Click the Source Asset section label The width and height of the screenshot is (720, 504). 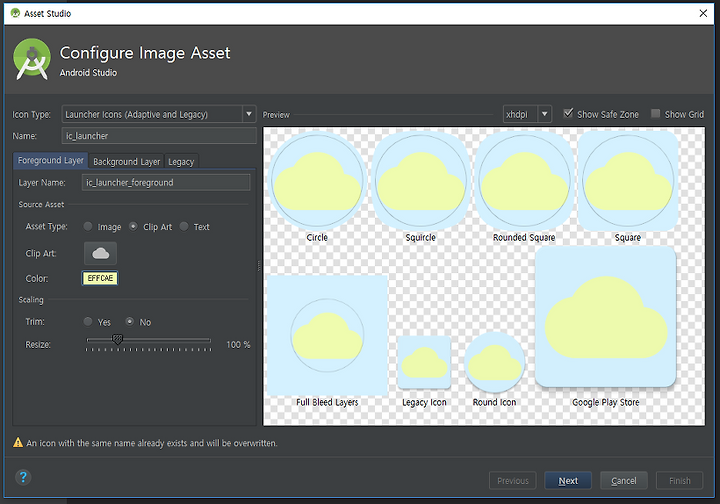coord(41,204)
